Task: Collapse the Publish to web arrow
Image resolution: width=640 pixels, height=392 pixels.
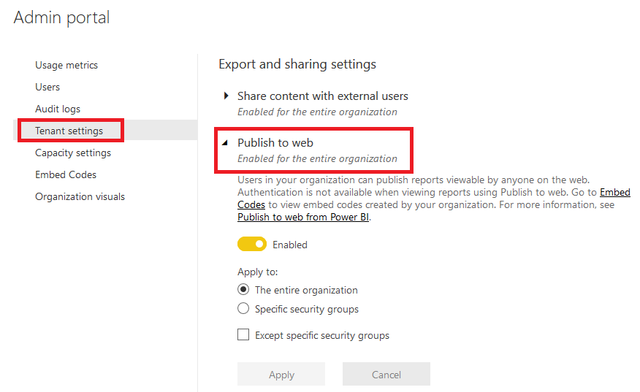Action: (225, 143)
